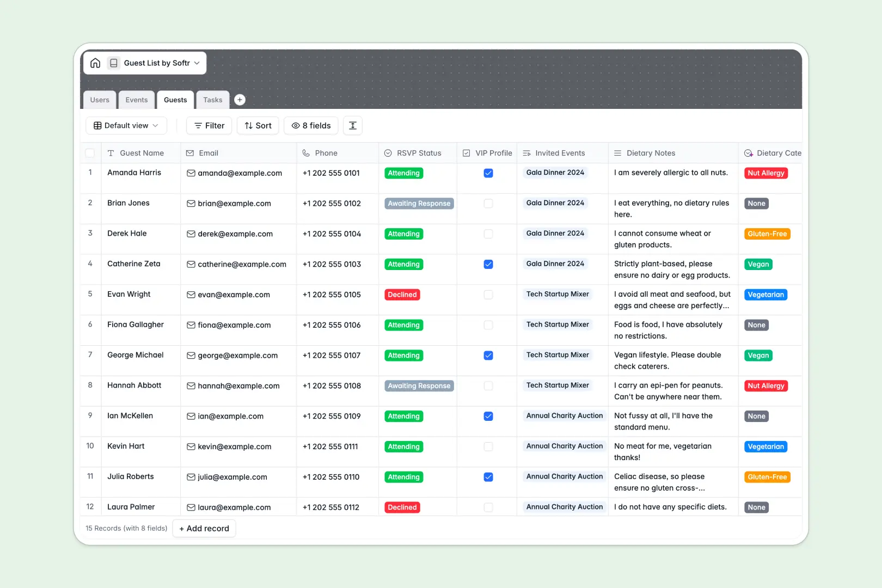
Task: Click the plus icon to add a new table
Action: pos(240,100)
